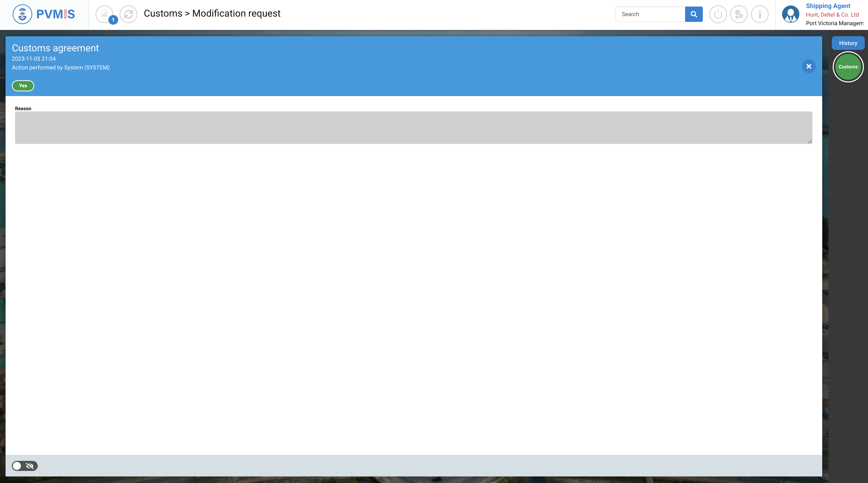The image size is (868, 483).
Task: Open the settings gears icon
Action: click(739, 14)
